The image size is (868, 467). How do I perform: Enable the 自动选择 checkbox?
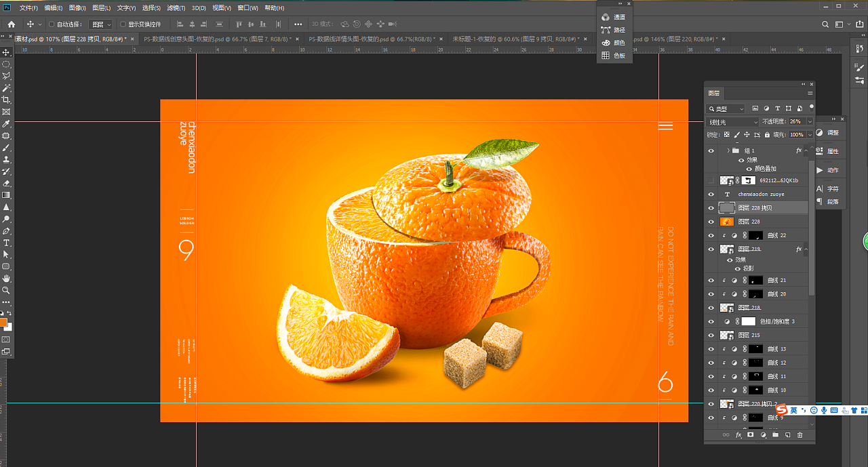[52, 24]
